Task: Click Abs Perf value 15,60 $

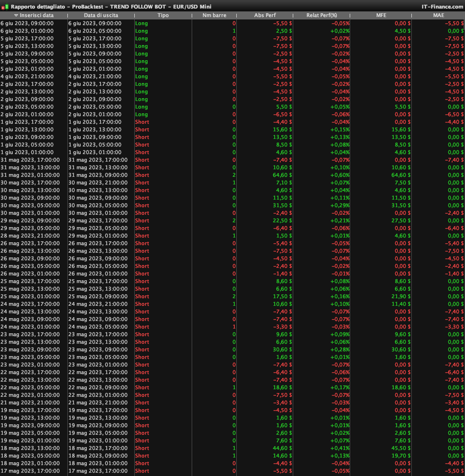Action: [282, 129]
